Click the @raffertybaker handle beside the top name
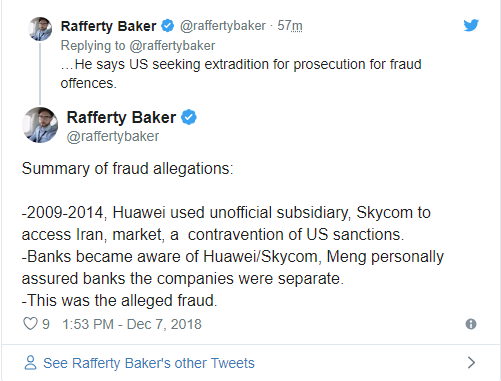This screenshot has width=501, height=381. click(223, 26)
